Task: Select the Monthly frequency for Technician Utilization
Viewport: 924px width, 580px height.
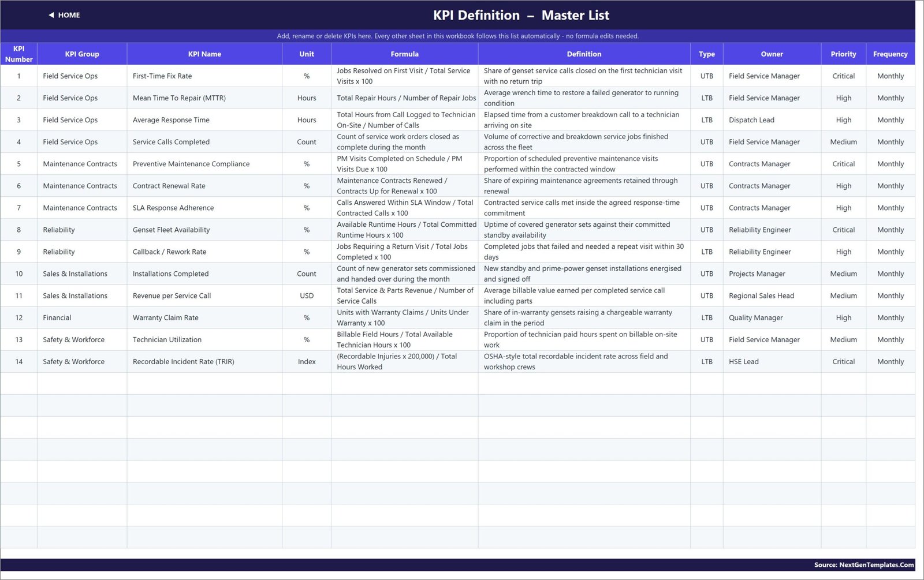Action: point(891,339)
